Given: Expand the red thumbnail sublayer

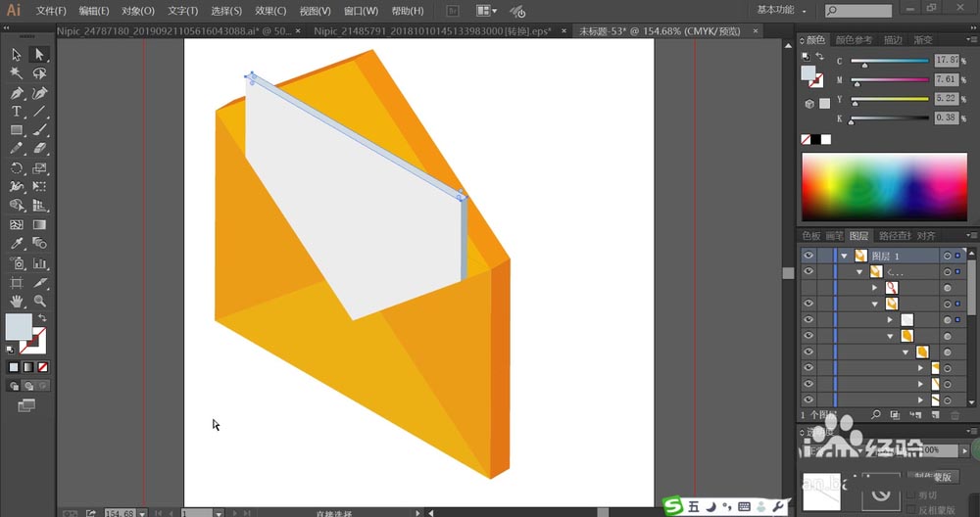Looking at the screenshot, I should [875, 288].
